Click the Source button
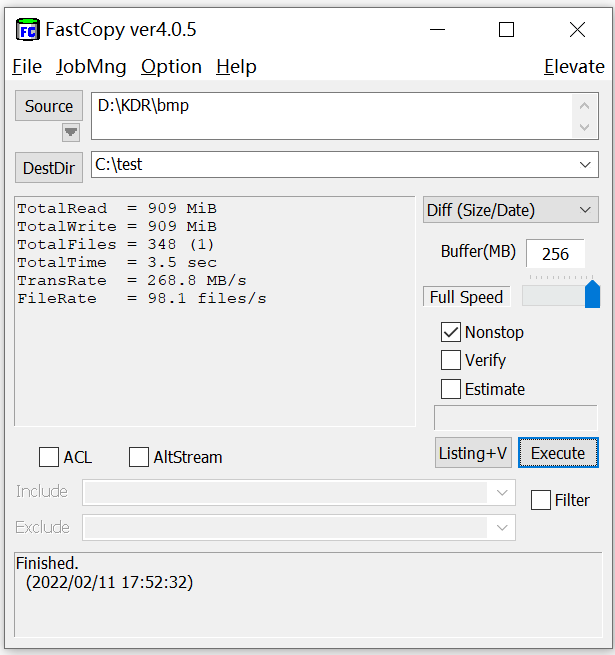615x655 pixels. [x=49, y=106]
